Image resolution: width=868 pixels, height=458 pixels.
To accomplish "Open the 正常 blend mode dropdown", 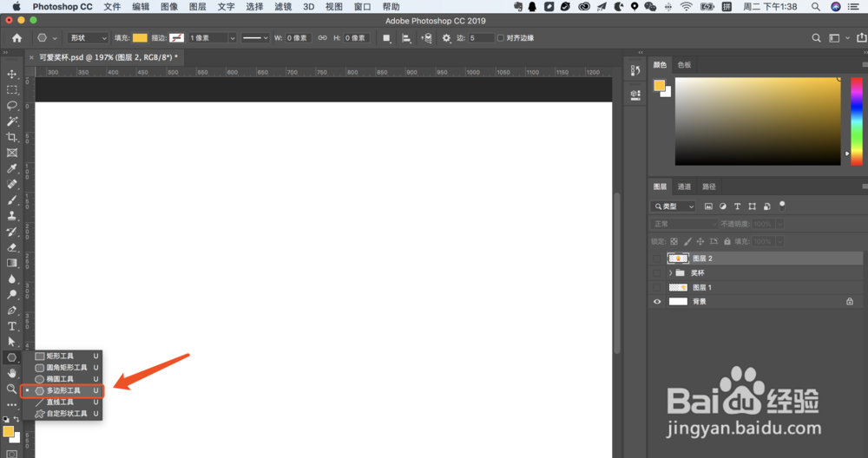I will pyautogui.click(x=684, y=224).
